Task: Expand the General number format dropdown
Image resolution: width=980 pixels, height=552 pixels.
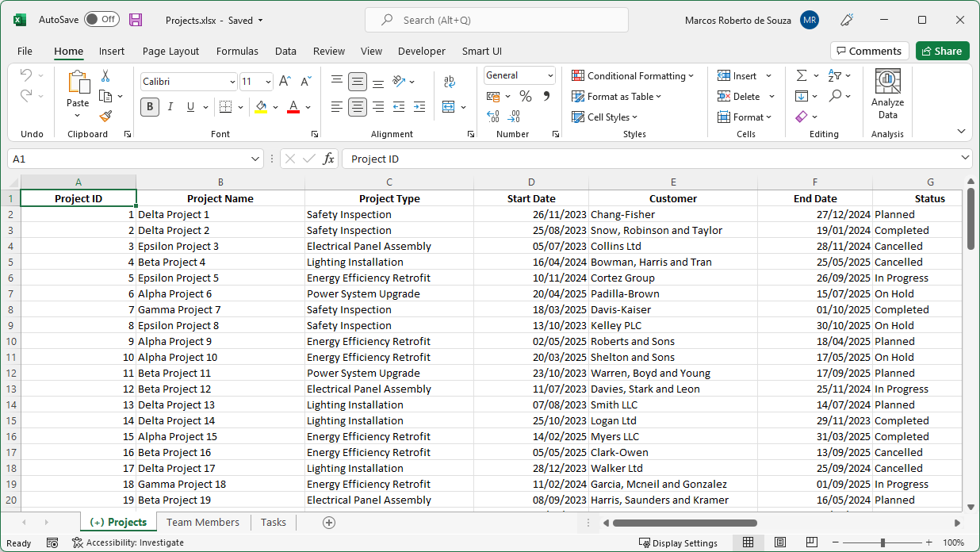Action: pos(549,75)
